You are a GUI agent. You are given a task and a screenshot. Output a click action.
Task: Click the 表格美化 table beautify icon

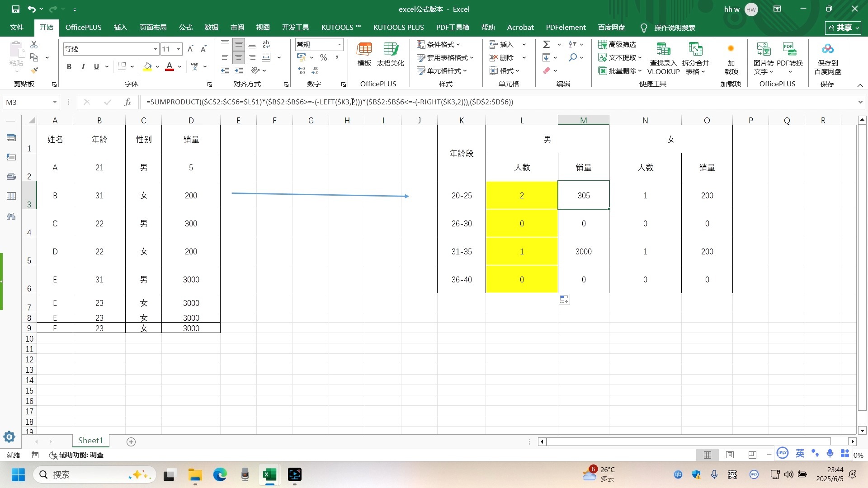391,55
